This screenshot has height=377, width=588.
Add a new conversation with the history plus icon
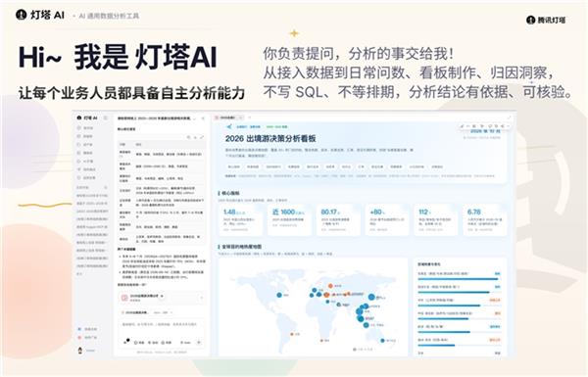tap(106, 187)
